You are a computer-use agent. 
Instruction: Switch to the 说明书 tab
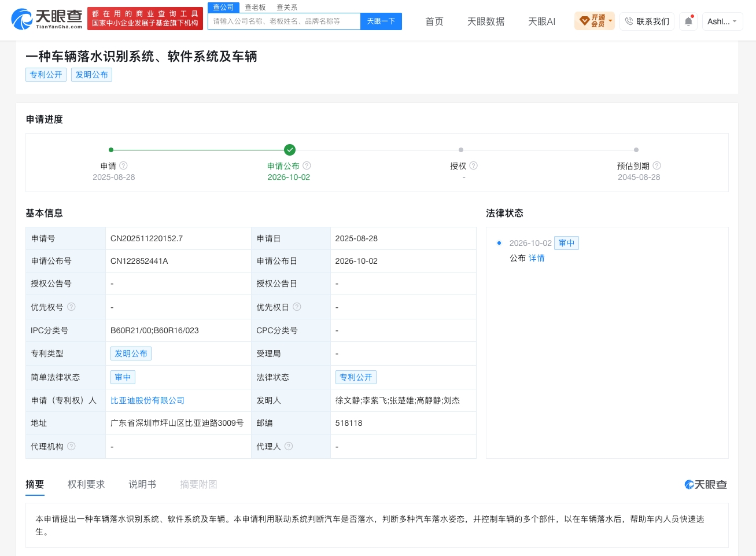point(142,484)
